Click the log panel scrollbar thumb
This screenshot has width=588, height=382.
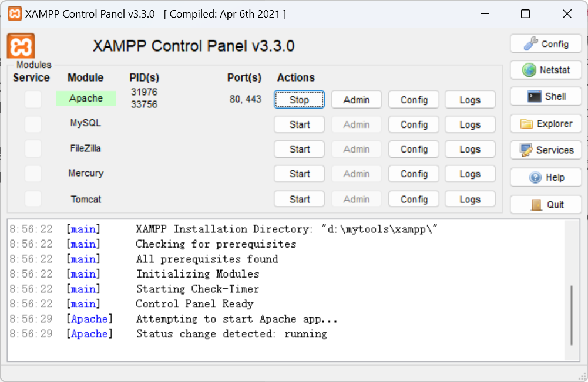(572, 315)
